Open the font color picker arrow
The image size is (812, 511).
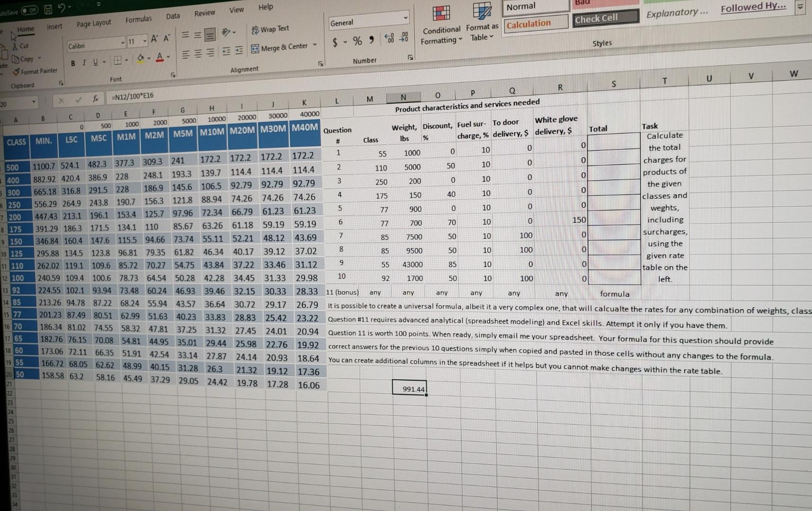[x=168, y=57]
